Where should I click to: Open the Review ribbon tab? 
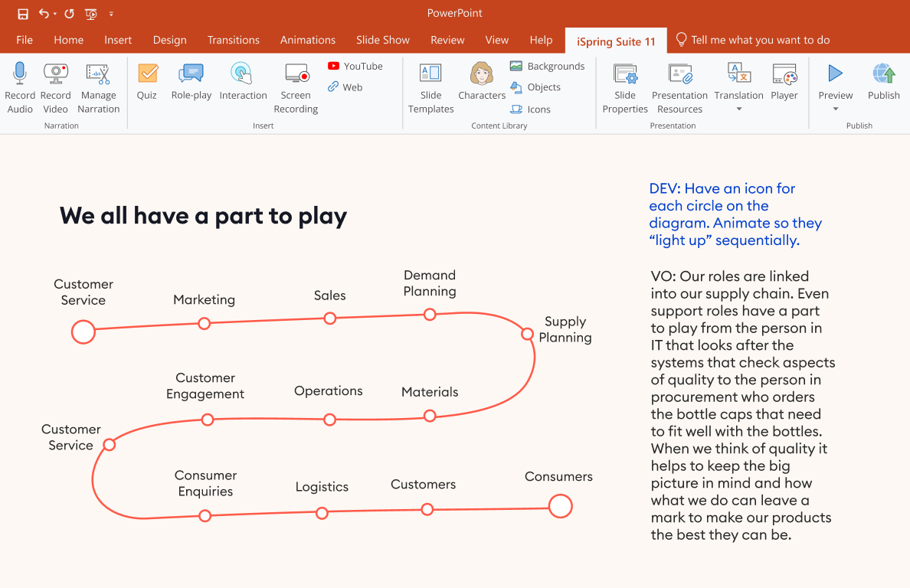pyautogui.click(x=447, y=40)
